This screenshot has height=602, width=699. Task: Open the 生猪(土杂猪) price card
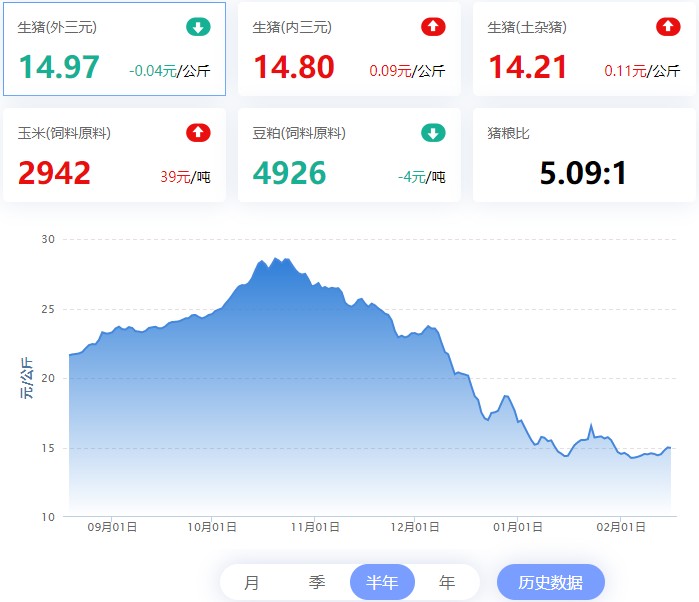click(584, 49)
